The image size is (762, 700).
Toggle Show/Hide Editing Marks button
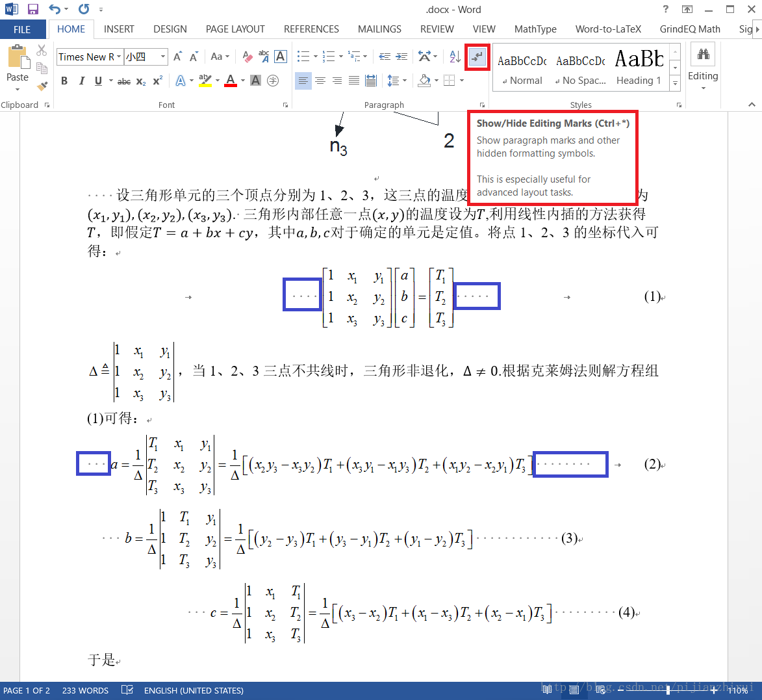[477, 57]
